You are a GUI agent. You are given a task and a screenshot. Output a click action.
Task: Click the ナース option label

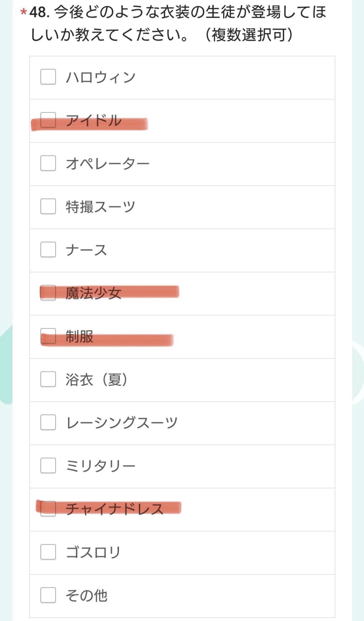(x=86, y=250)
